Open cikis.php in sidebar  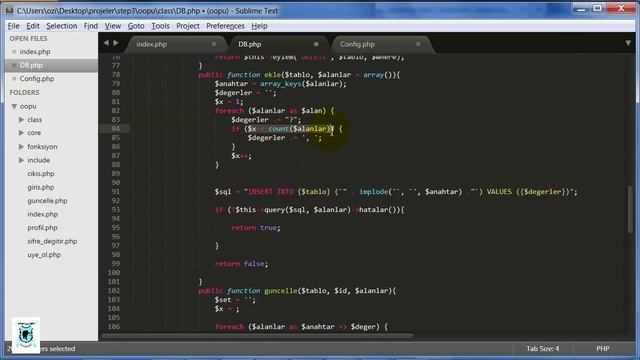pos(41,173)
